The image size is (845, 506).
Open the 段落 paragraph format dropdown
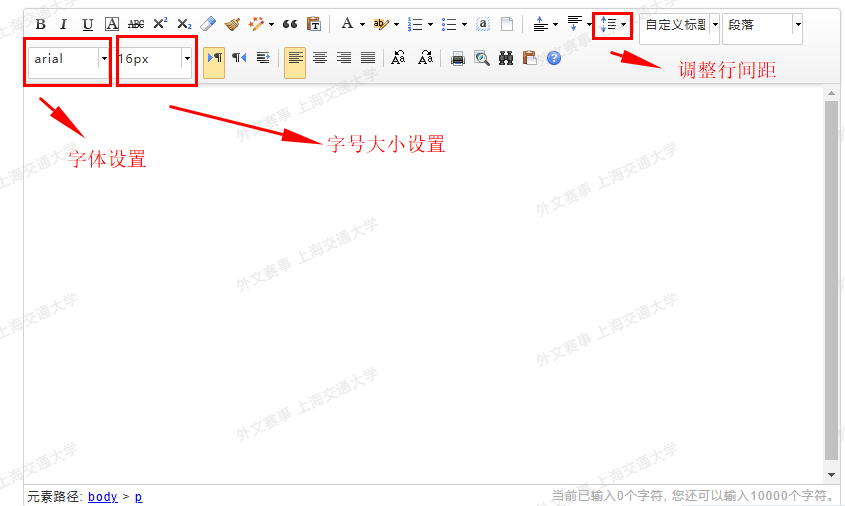(x=797, y=24)
